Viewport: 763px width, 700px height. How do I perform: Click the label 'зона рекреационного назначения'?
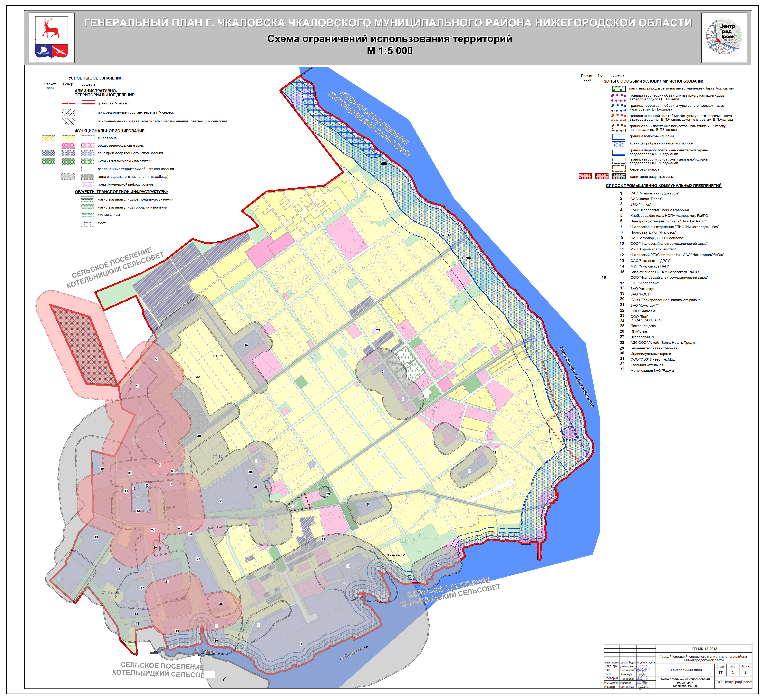click(x=125, y=161)
